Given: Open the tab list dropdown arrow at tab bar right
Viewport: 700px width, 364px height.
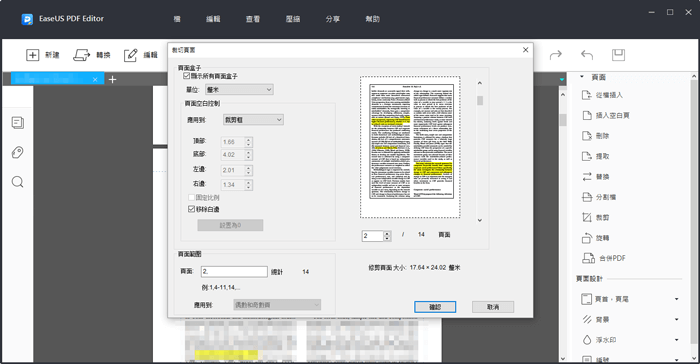Looking at the screenshot, I should 562,79.
